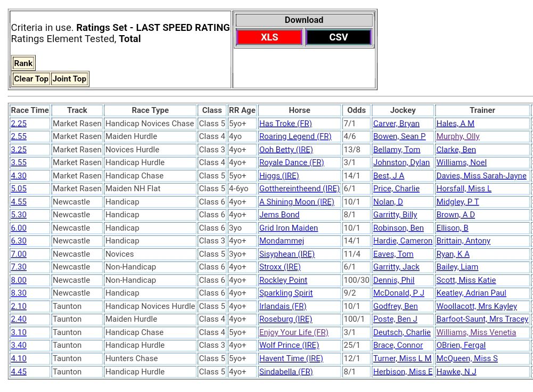Viewport: 533px width, 392px height.
Task: View trainer Scott, Miss Katie
Action: 466,280
